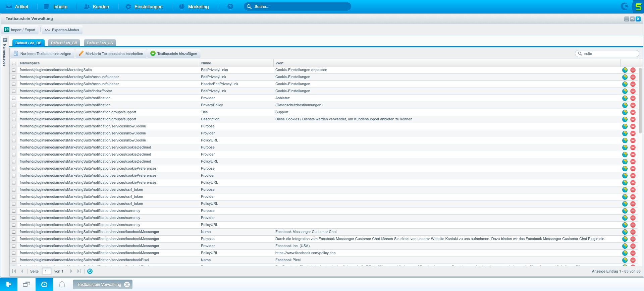Click the Shopware 5 logo icon
644x291 pixels.
[x=638, y=7]
